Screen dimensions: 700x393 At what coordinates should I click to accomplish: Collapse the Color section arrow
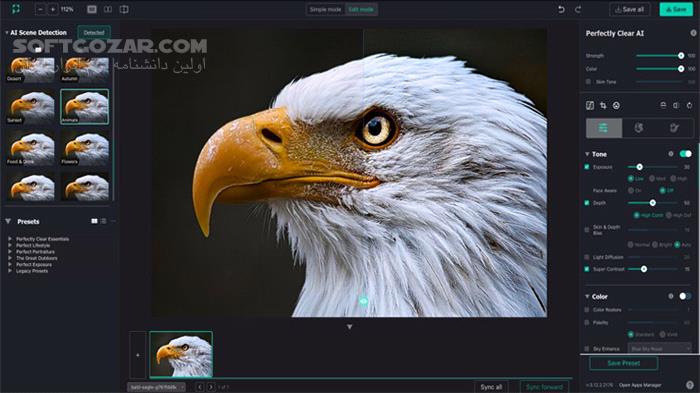(x=587, y=297)
